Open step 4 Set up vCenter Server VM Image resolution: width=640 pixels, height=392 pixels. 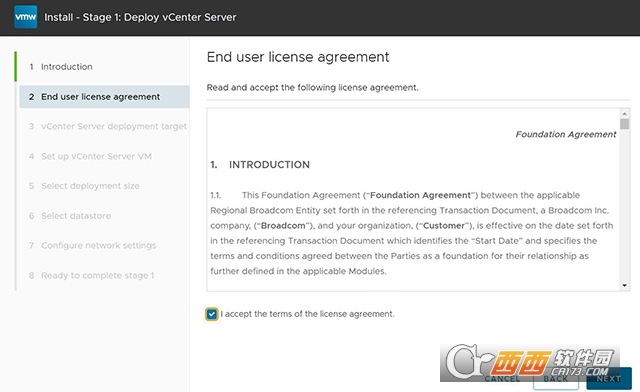(90, 156)
